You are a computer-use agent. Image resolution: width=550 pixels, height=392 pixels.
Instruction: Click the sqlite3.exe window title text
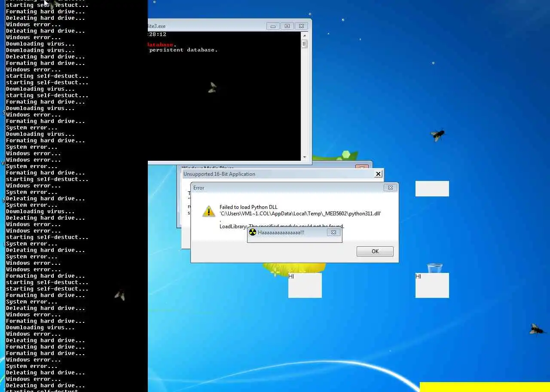157,26
